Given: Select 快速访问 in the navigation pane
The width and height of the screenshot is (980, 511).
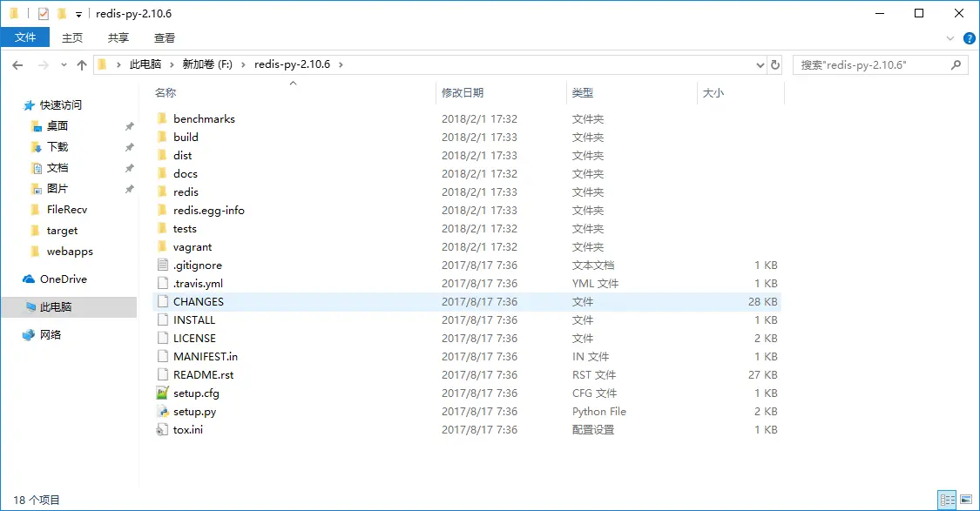Looking at the screenshot, I should point(60,105).
